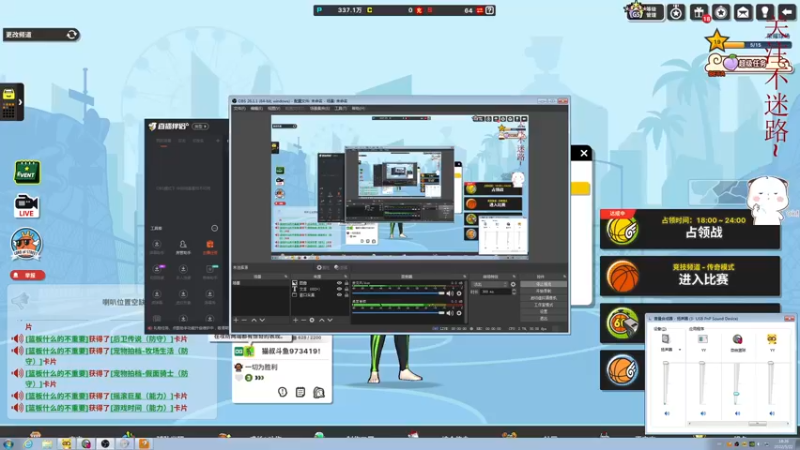Click 工作室模式 button in OBS controls

543,305
